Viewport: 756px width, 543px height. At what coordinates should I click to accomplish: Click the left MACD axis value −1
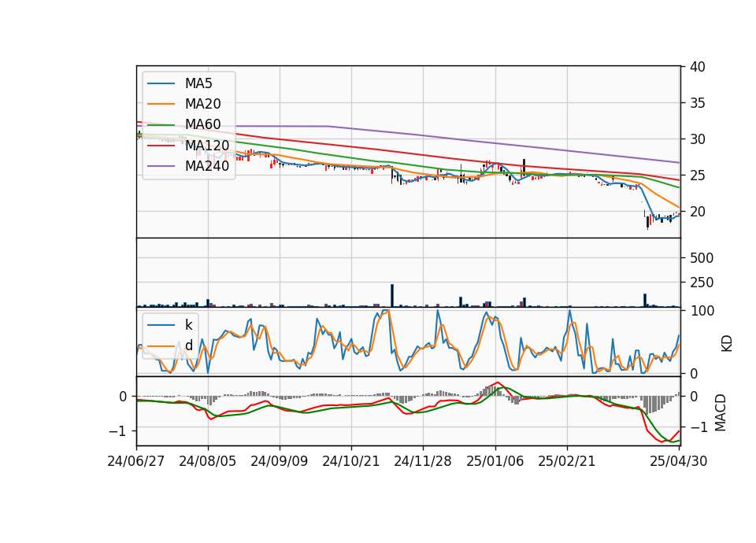[117, 430]
